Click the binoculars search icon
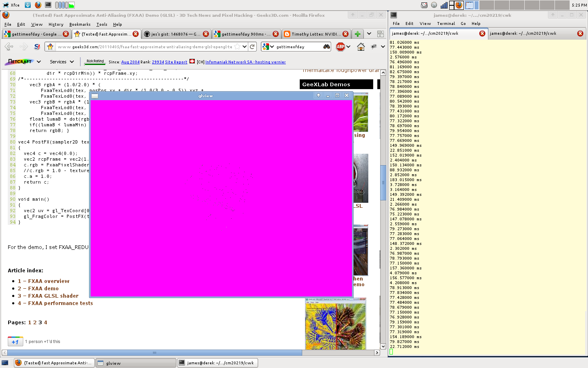The width and height of the screenshot is (588, 368). (x=327, y=47)
